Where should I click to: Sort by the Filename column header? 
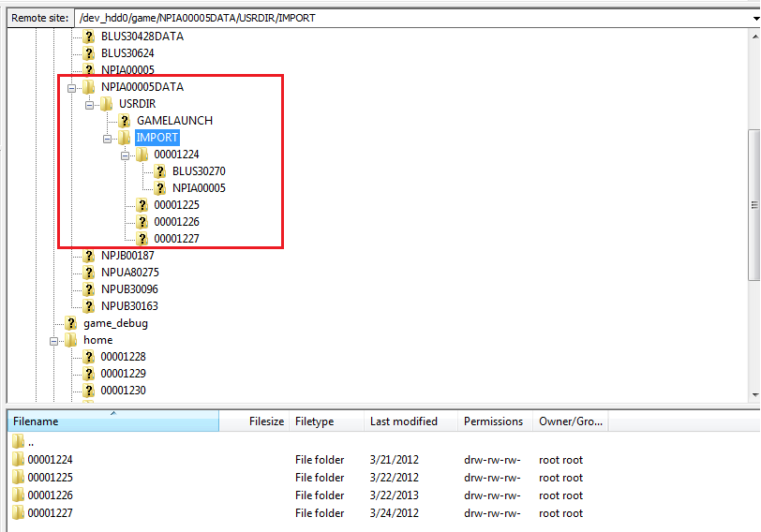113,421
